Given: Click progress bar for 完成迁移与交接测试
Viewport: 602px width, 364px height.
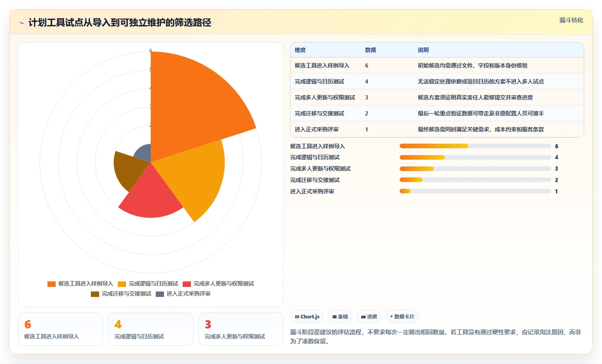Looking at the screenshot, I should click(475, 180).
